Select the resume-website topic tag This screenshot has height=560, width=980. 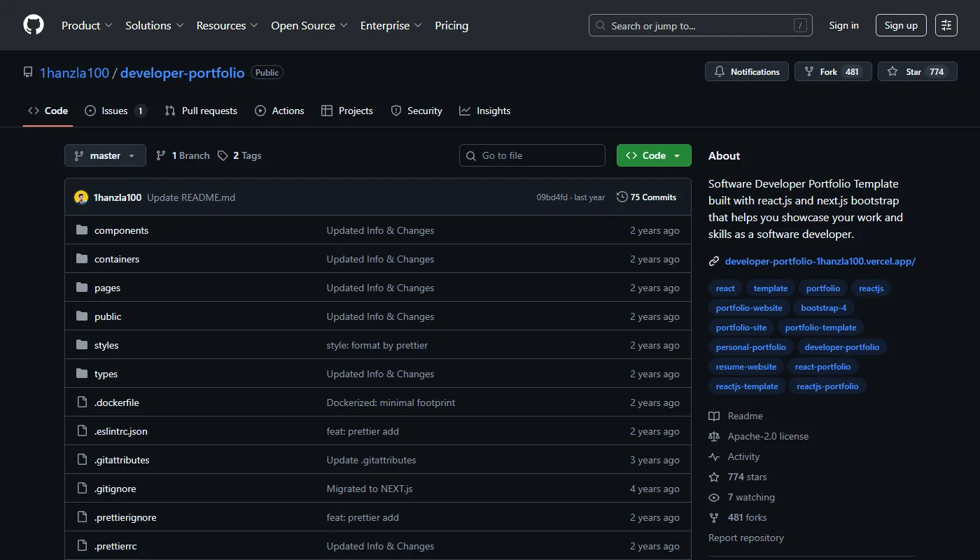pos(746,367)
